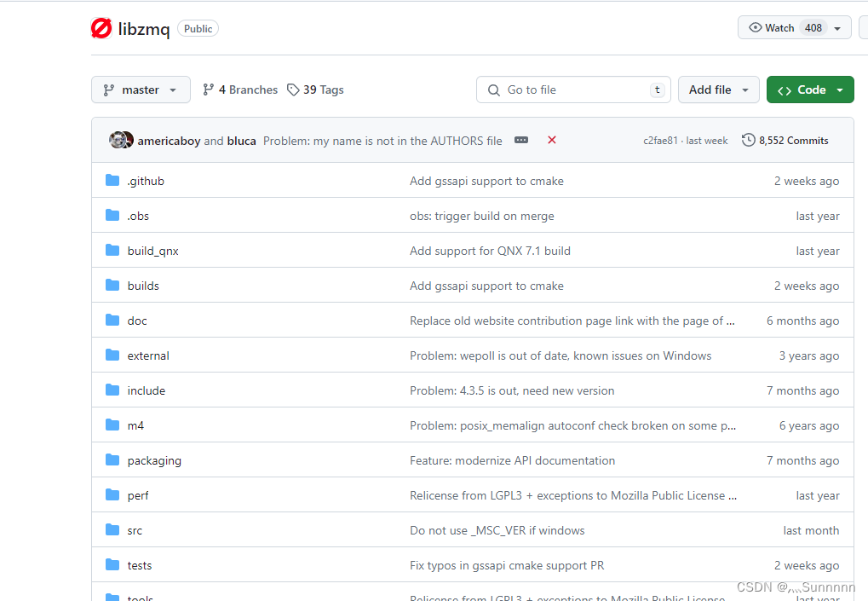This screenshot has height=601, width=868.
Task: View the 39 Tags link
Action: (315, 90)
